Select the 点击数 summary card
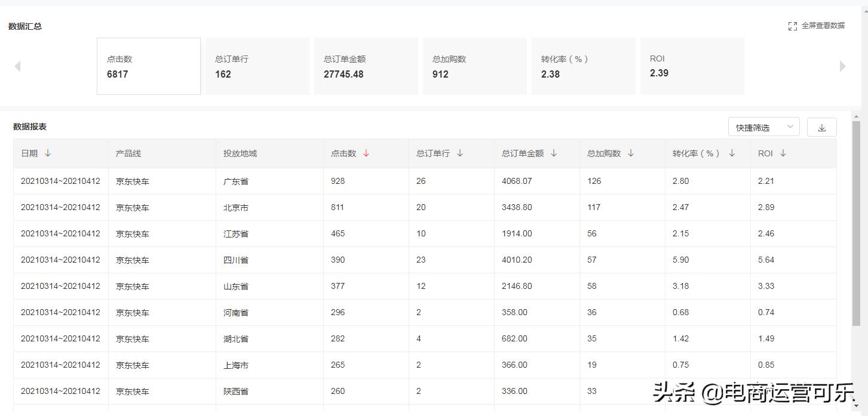The height and width of the screenshot is (416, 868). [148, 66]
